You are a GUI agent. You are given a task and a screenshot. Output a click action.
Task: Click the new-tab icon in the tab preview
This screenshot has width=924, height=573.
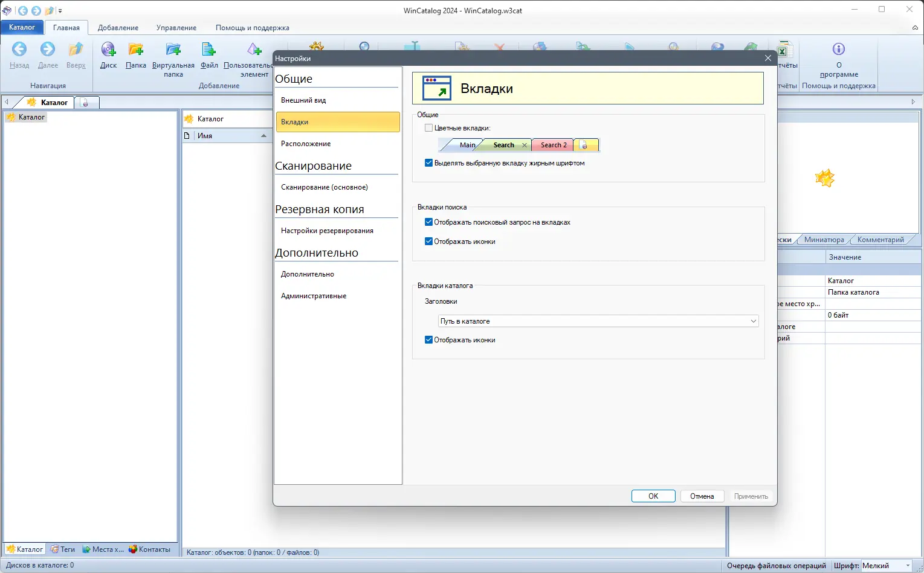(584, 145)
